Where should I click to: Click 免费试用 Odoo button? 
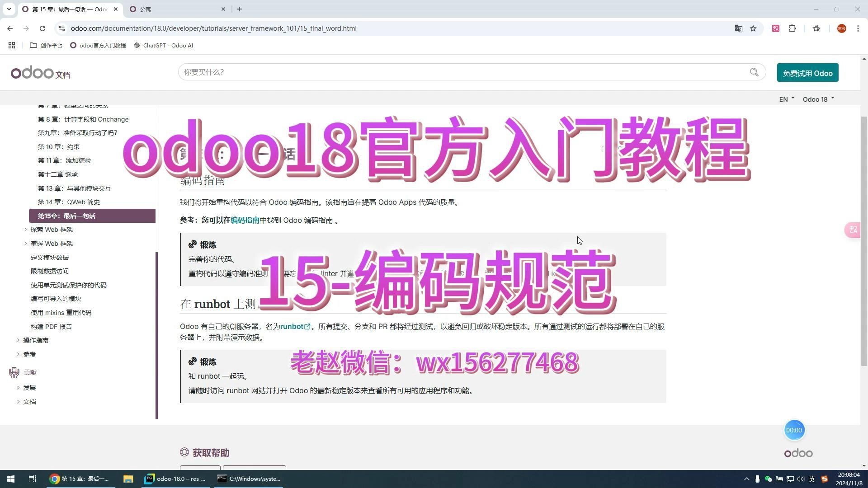tap(807, 73)
